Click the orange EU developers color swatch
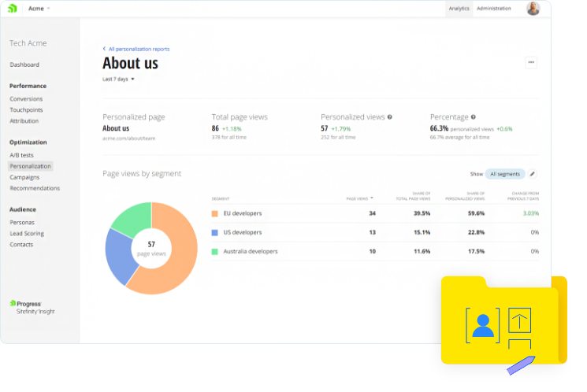This screenshot has height=392, width=587. click(x=215, y=213)
